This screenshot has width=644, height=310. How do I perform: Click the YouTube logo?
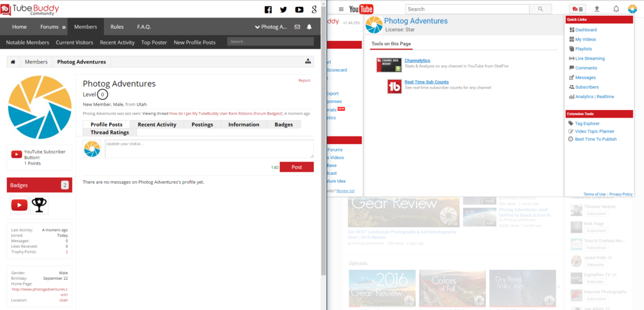pyautogui.click(x=361, y=9)
